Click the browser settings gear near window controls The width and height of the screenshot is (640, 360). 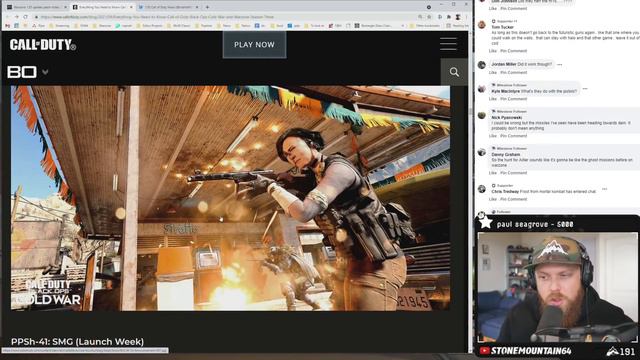[429, 7]
